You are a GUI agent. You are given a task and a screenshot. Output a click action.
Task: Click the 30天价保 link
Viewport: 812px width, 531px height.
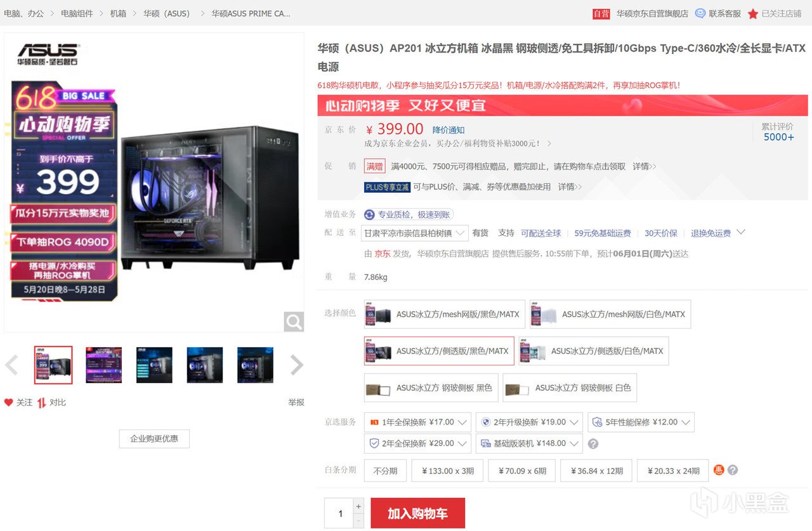[x=661, y=233]
